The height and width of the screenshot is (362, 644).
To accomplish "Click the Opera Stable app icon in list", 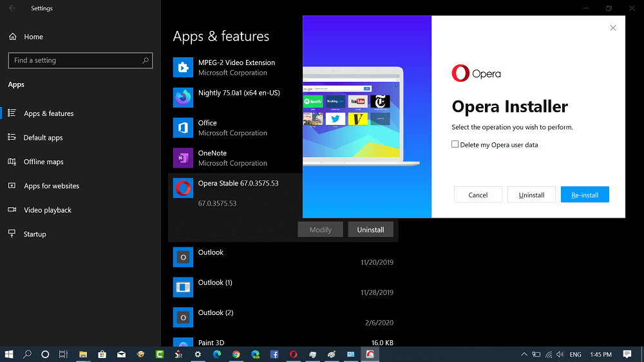I will click(183, 188).
